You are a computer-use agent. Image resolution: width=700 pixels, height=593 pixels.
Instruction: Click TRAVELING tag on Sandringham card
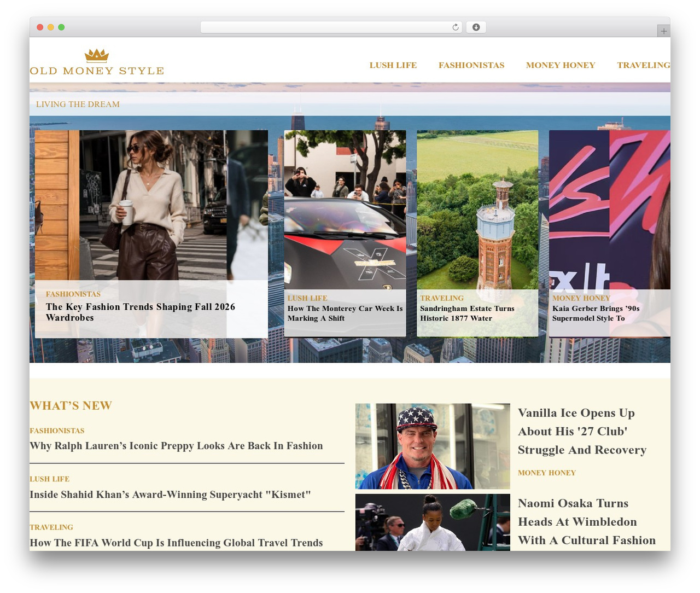click(x=442, y=298)
